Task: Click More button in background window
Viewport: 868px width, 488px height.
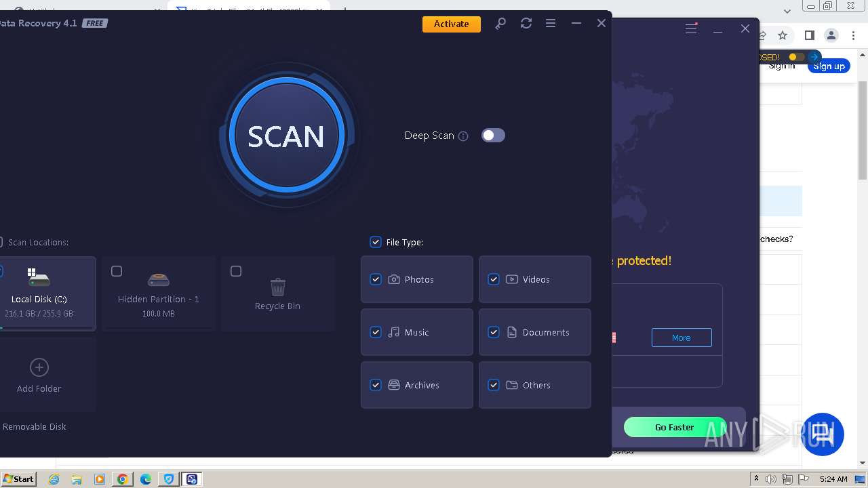Action: coord(682,338)
